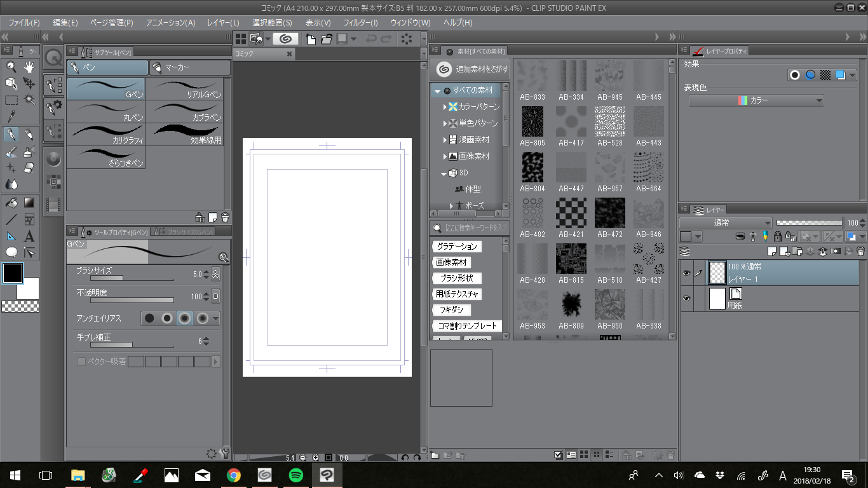Image resolution: width=868 pixels, height=488 pixels.
Task: Select the Zoom magnifier tool
Action: coord(11,67)
